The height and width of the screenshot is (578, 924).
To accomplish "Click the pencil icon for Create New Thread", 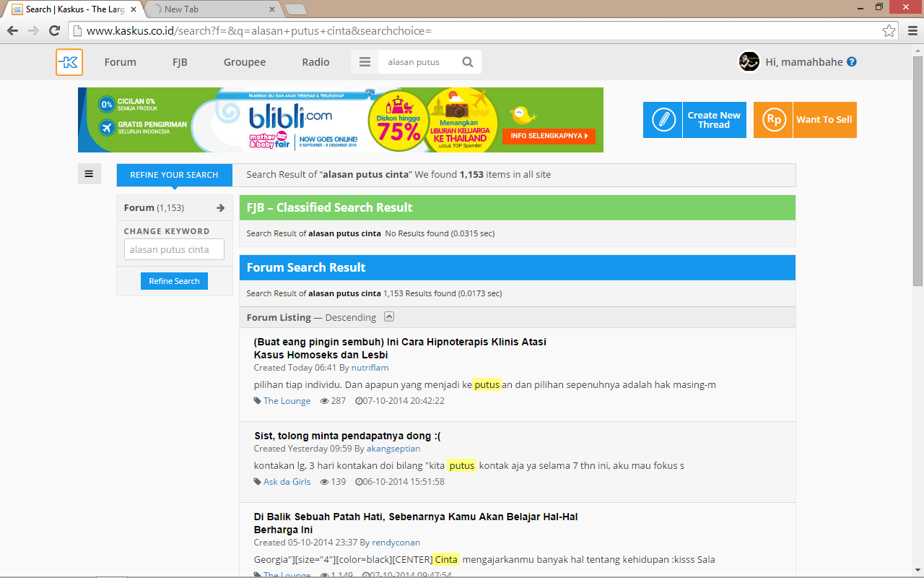I will coord(663,120).
